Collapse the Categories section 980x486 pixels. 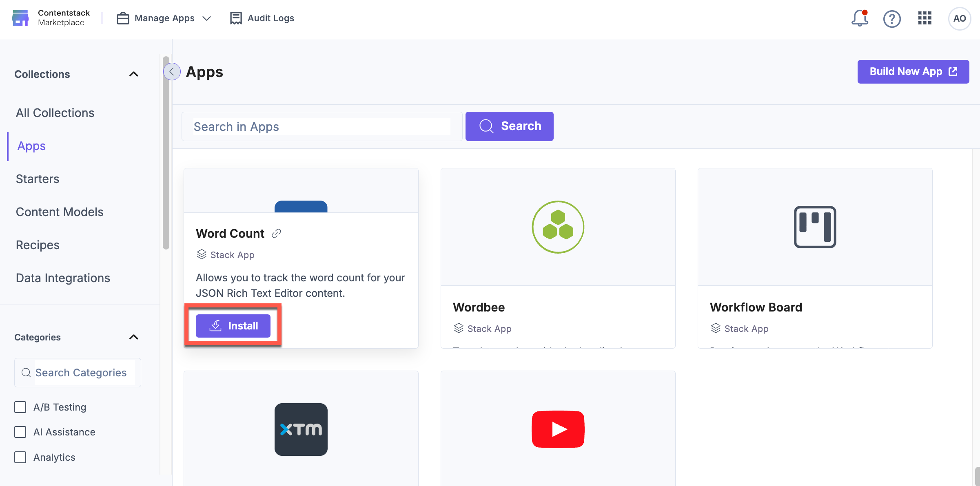133,337
